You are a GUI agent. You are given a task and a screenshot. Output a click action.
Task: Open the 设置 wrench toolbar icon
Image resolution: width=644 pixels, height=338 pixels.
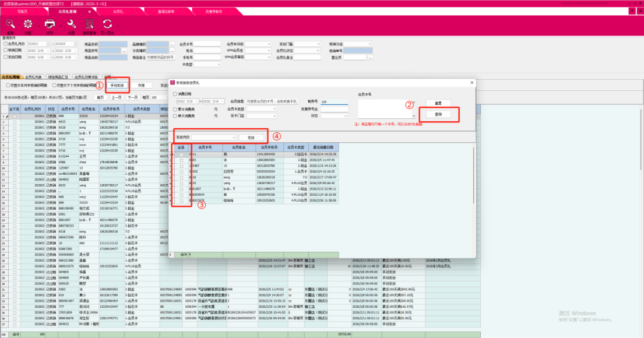coord(71,24)
